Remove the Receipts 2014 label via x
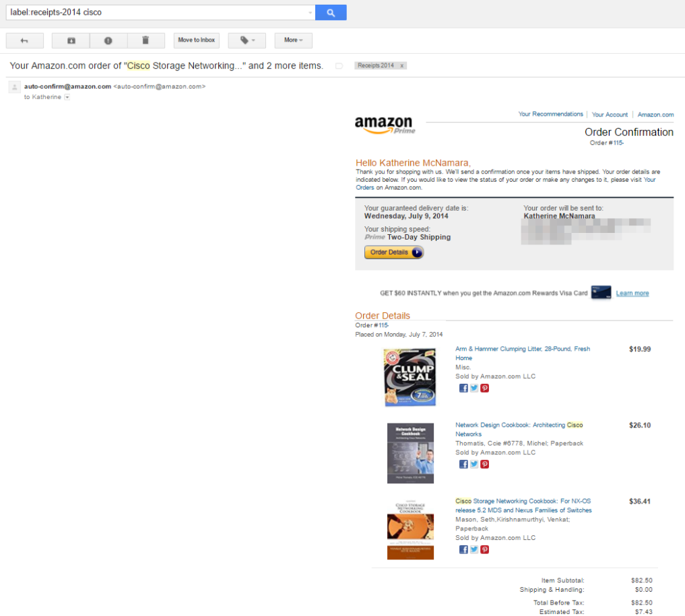Screen dimensions: 685x616 (402, 66)
